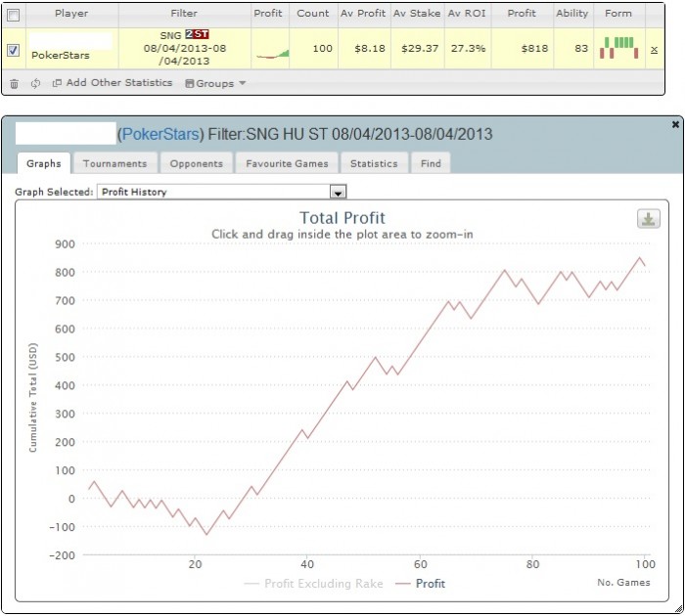Click the $29.37 Av Stake value

420,49
